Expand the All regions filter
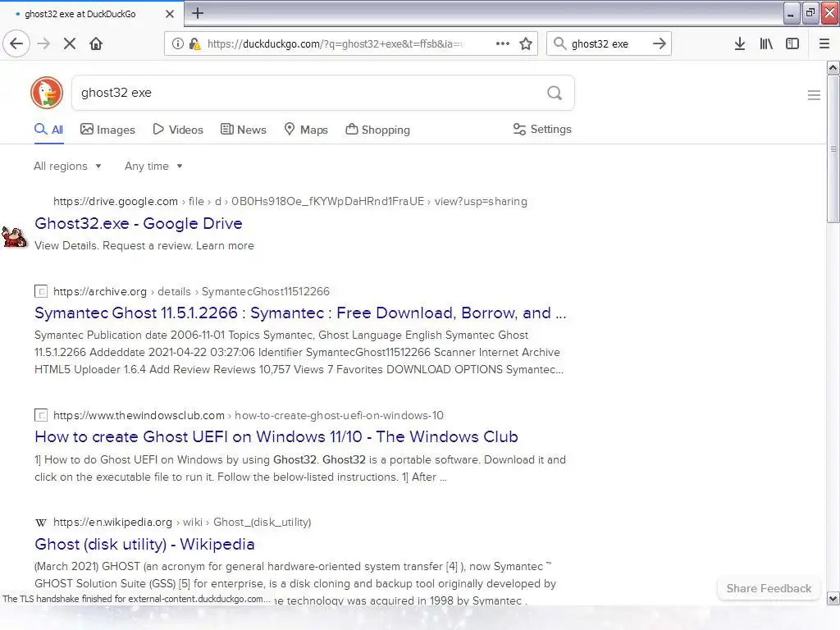The height and width of the screenshot is (630, 840). [x=67, y=166]
